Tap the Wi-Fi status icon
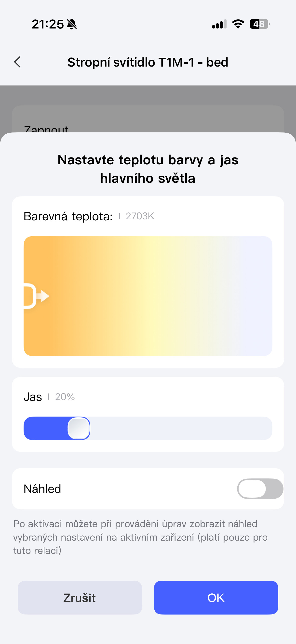The width and height of the screenshot is (296, 644). coord(238,24)
